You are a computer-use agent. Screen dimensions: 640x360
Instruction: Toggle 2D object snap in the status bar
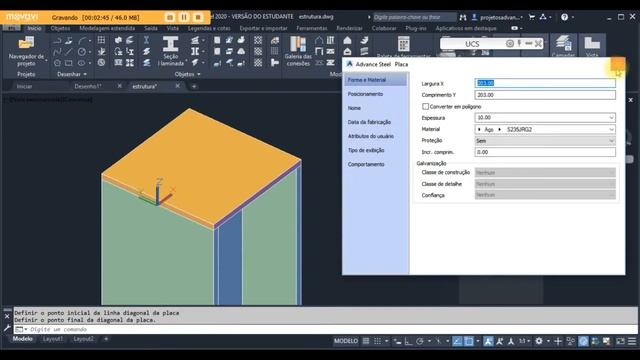[469, 341]
